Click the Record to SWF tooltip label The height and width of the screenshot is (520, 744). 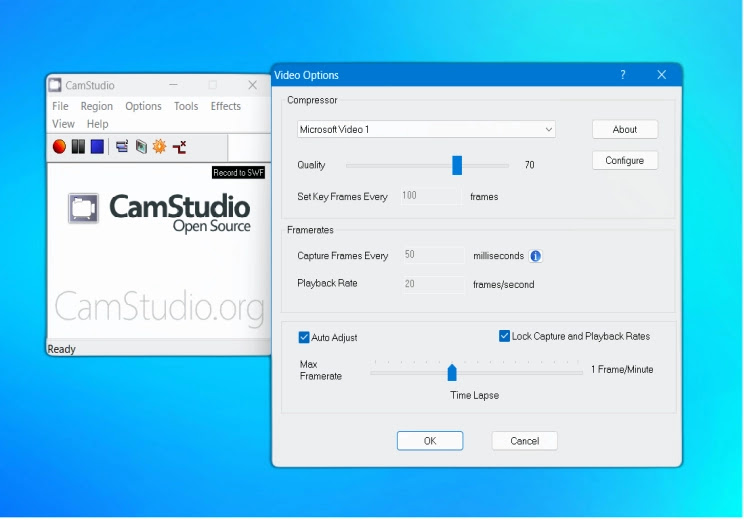coord(238,173)
